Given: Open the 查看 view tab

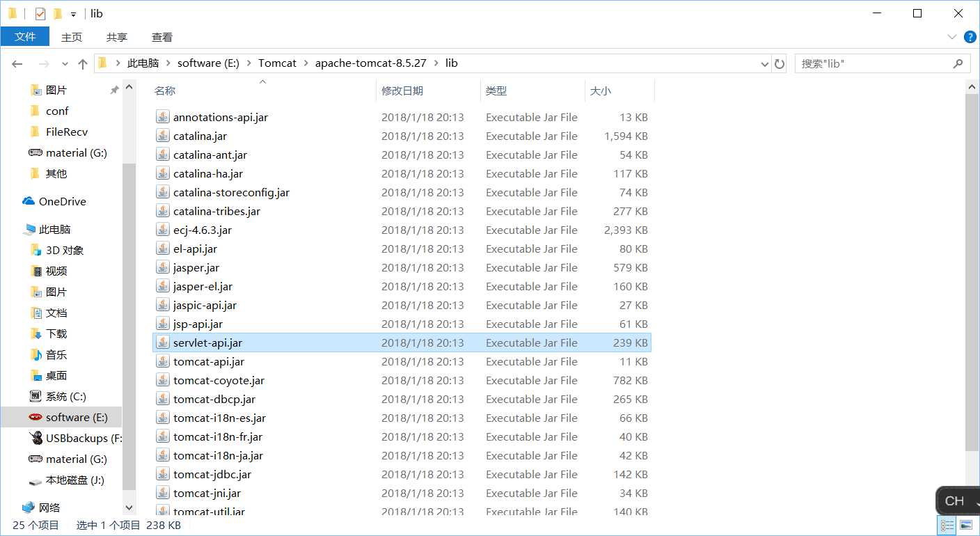Looking at the screenshot, I should coord(162,37).
